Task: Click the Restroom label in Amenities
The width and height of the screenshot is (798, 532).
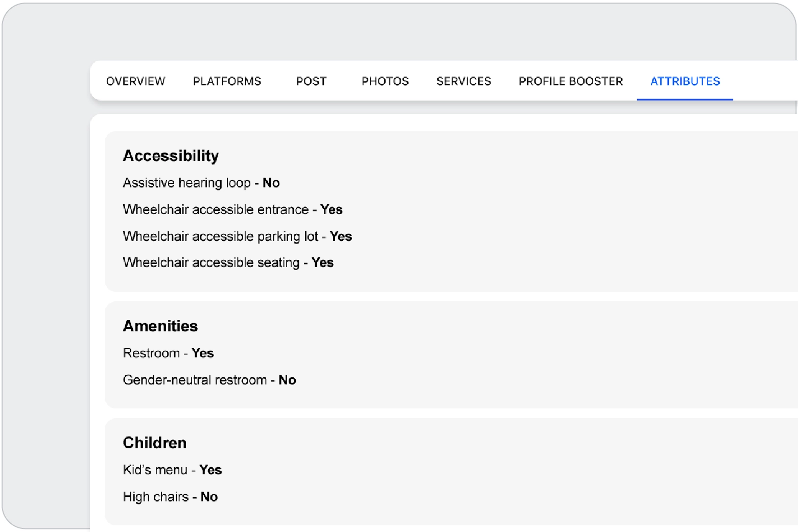Action: tap(151, 353)
